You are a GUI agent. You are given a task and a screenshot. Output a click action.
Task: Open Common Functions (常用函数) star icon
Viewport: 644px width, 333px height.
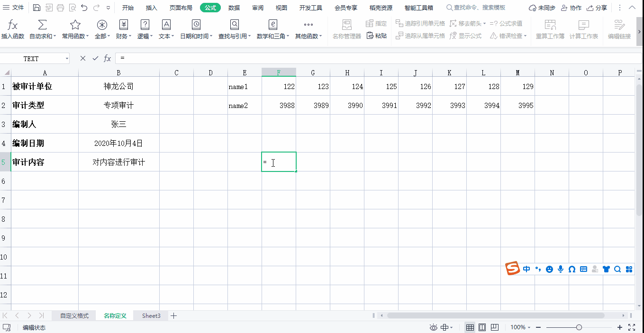click(75, 25)
